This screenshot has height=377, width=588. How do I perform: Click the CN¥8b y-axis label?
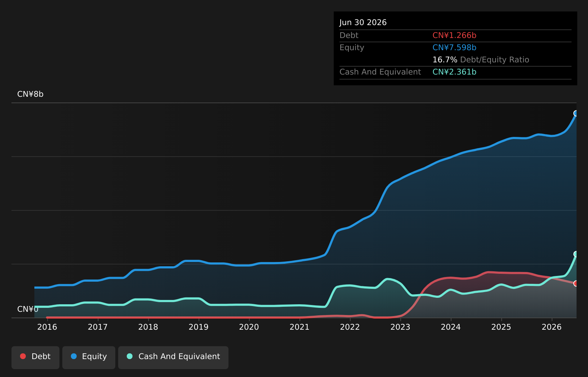point(30,94)
